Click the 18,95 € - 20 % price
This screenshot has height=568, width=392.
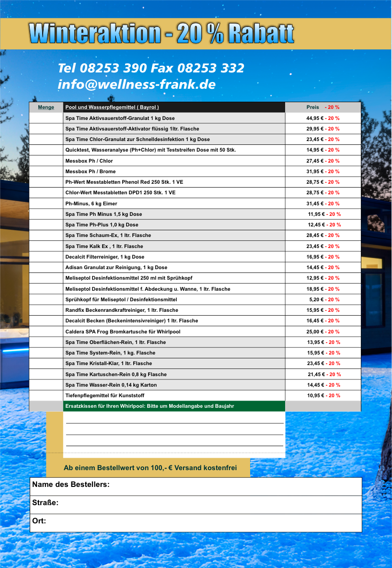323,289
